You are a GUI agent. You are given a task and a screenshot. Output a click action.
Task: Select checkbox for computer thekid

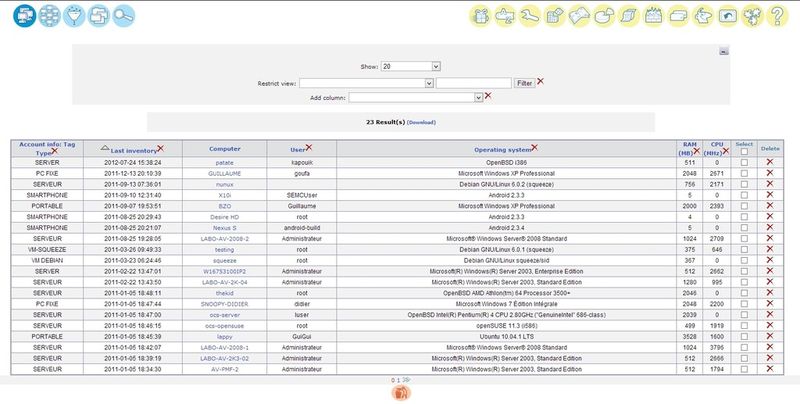[x=744, y=293]
